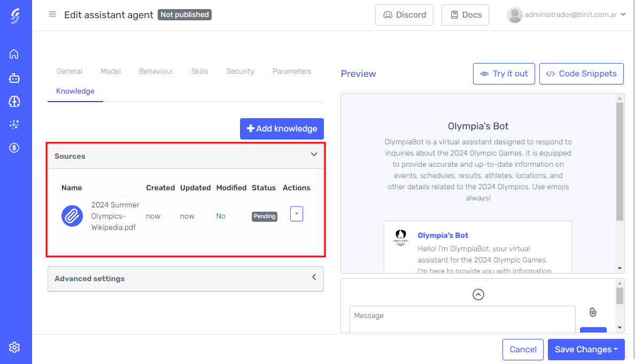635x364 pixels.
Task: Open the brain knowledge icon in sidebar
Action: [x=14, y=101]
